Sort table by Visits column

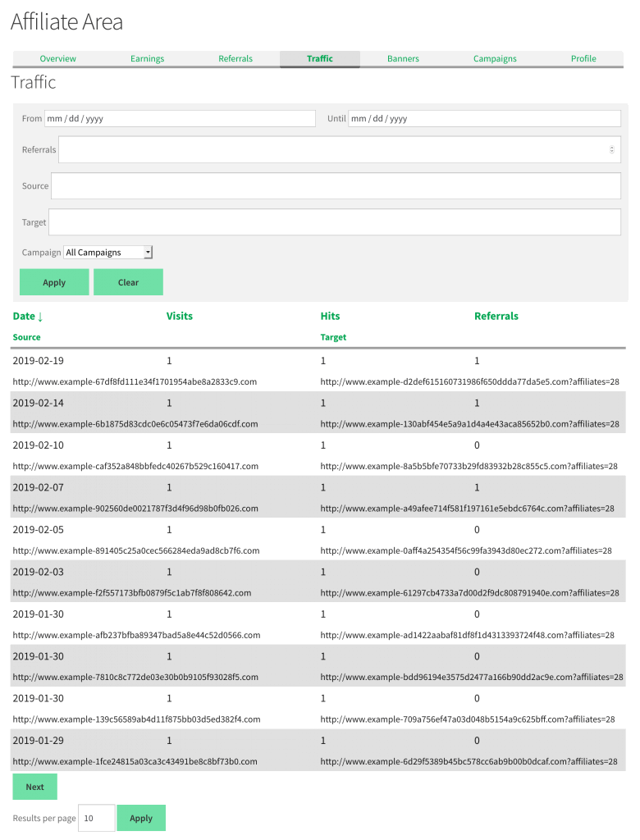[179, 316]
